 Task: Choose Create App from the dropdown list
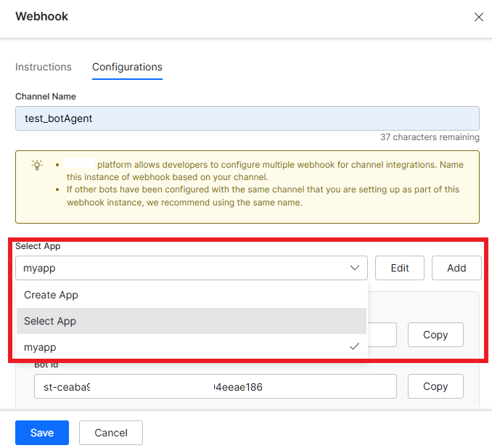[x=51, y=295]
